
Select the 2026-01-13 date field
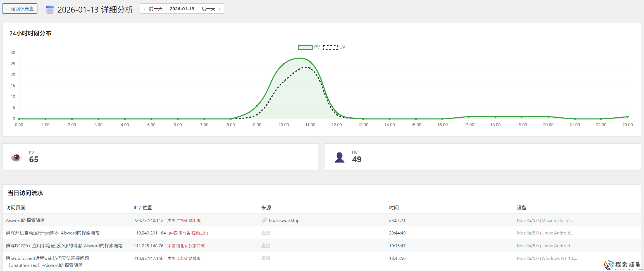click(x=182, y=9)
